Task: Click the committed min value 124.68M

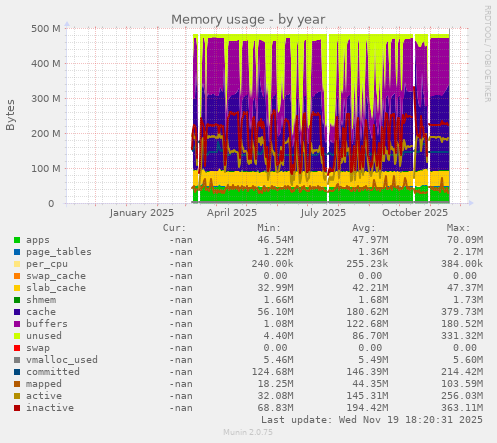Action: pos(273,372)
